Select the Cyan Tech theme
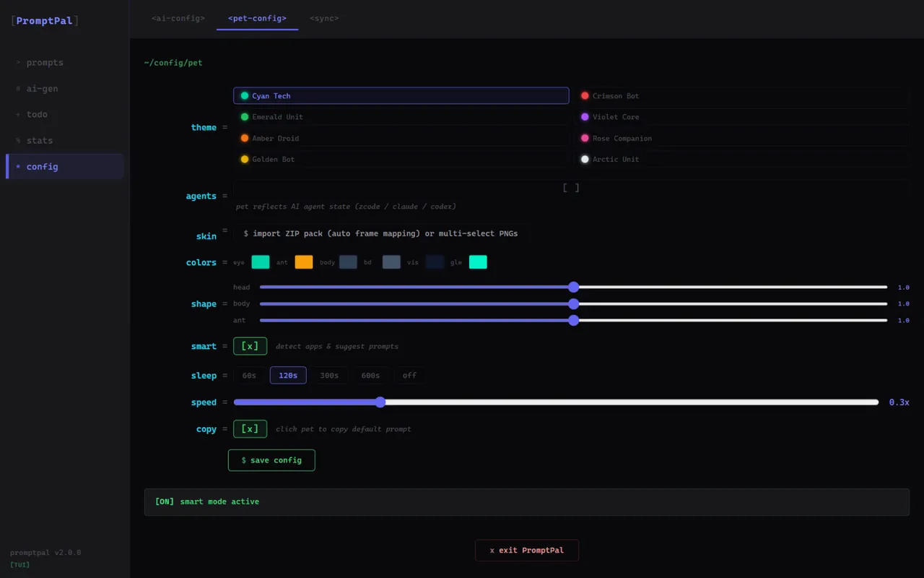 point(401,95)
